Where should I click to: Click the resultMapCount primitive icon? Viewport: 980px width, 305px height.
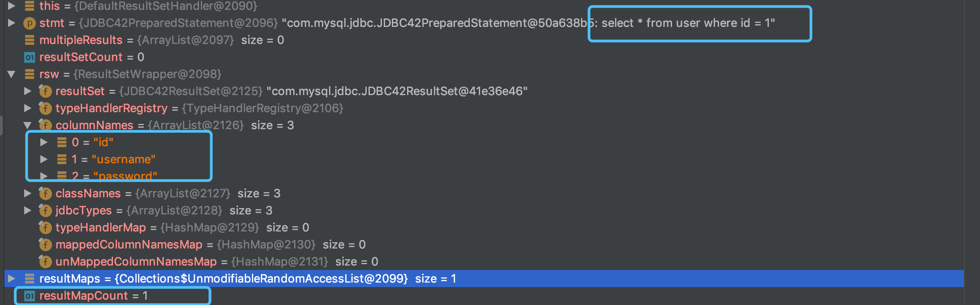(30, 296)
